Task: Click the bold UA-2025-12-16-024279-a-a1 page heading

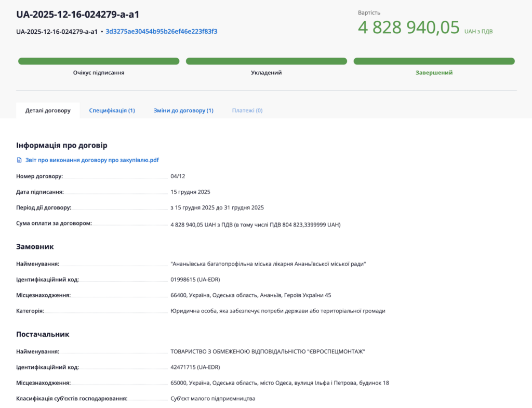Action: pyautogui.click(x=78, y=14)
